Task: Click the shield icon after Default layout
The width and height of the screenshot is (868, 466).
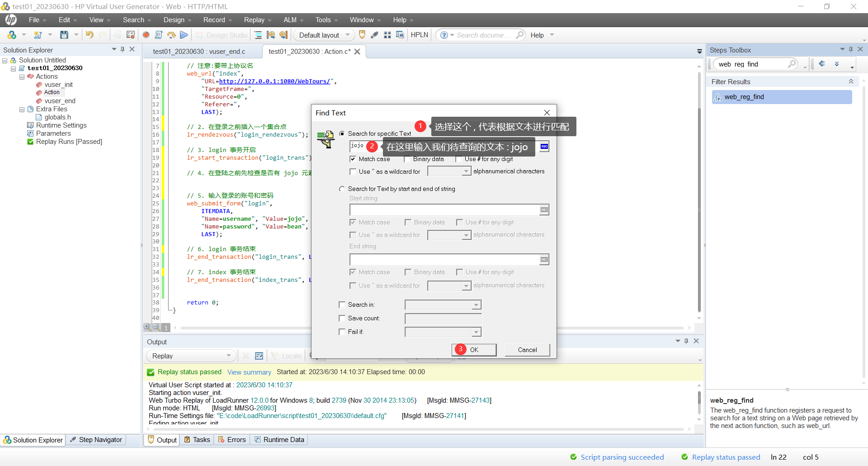Action: click(362, 35)
